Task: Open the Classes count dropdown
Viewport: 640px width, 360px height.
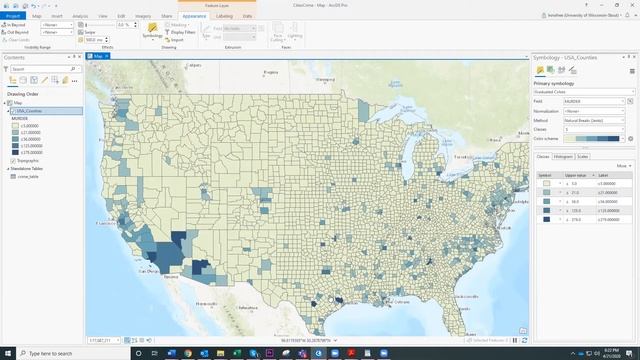Action: coord(594,129)
